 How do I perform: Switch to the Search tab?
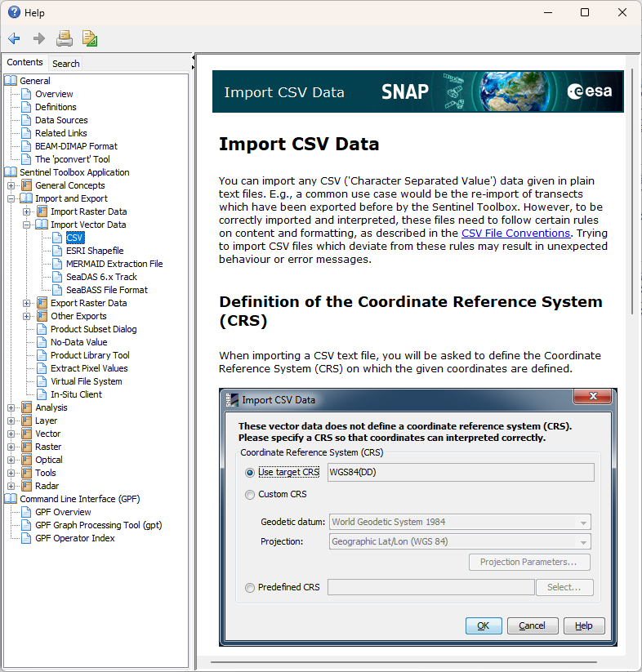65,64
